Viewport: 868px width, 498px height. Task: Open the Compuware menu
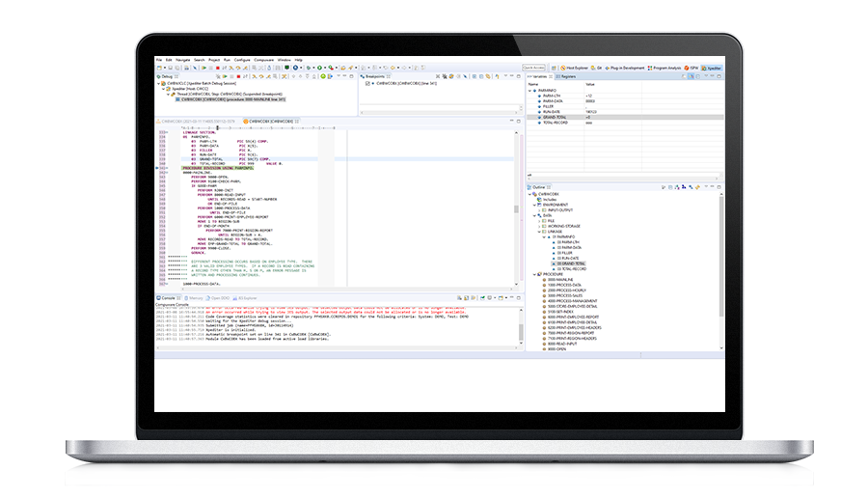(264, 60)
